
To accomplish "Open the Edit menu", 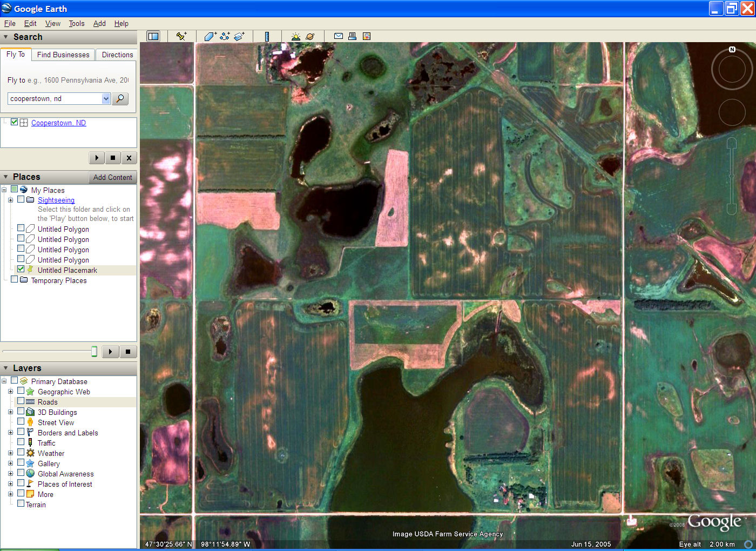I will (x=30, y=23).
